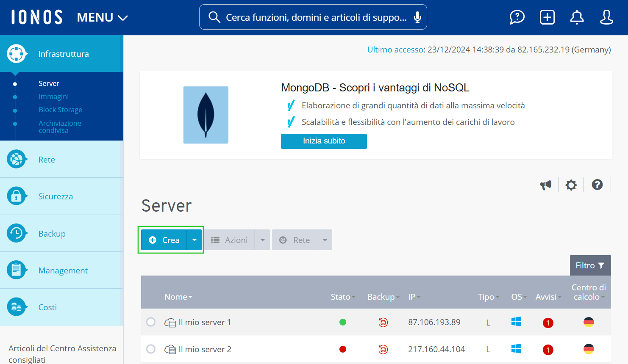The image size is (628, 364).
Task: Click IP address 87.106.193.89
Action: tap(434, 322)
